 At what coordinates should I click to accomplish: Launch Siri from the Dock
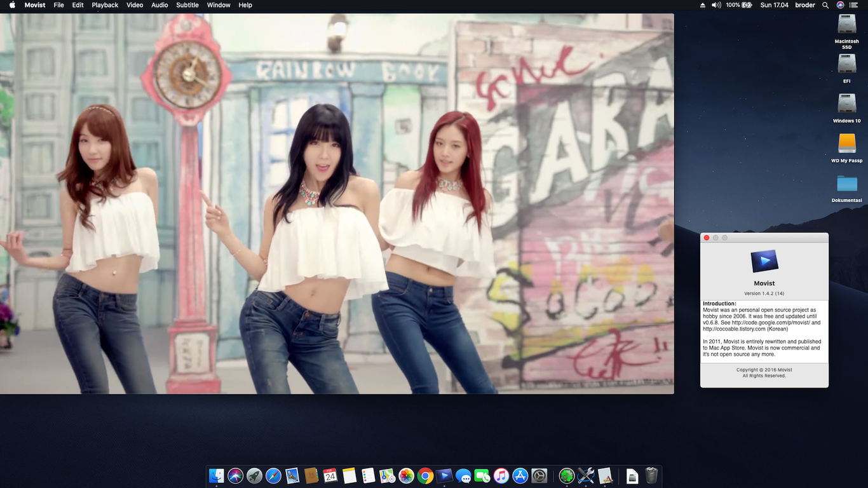click(x=236, y=475)
